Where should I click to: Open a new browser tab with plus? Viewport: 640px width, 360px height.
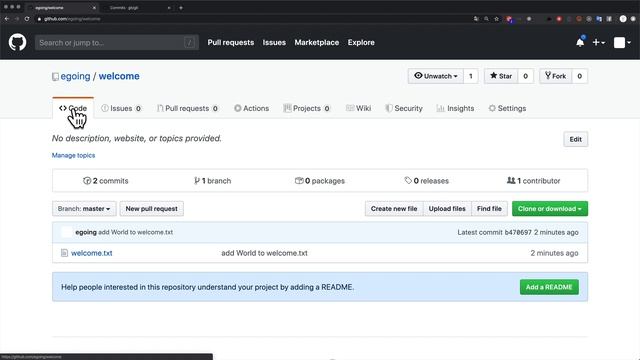pos(181,8)
